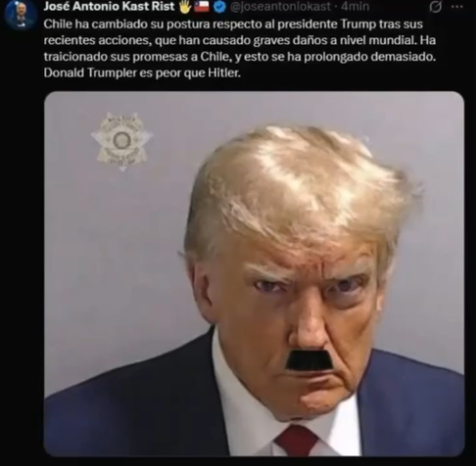Click the blue verified checkmark badge
This screenshot has height=466, width=476.
pos(220,7)
